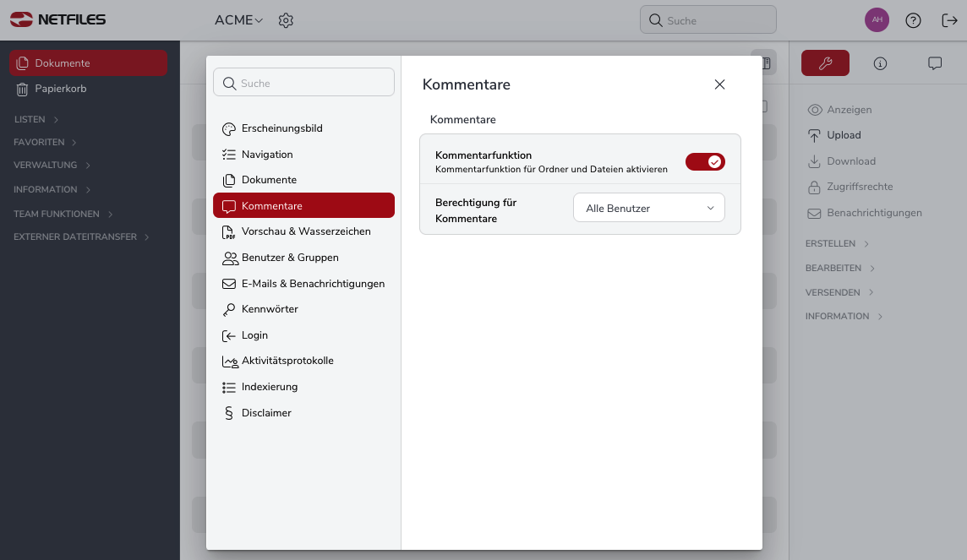Open Indexierung settings category
The height and width of the screenshot is (560, 967).
point(303,387)
